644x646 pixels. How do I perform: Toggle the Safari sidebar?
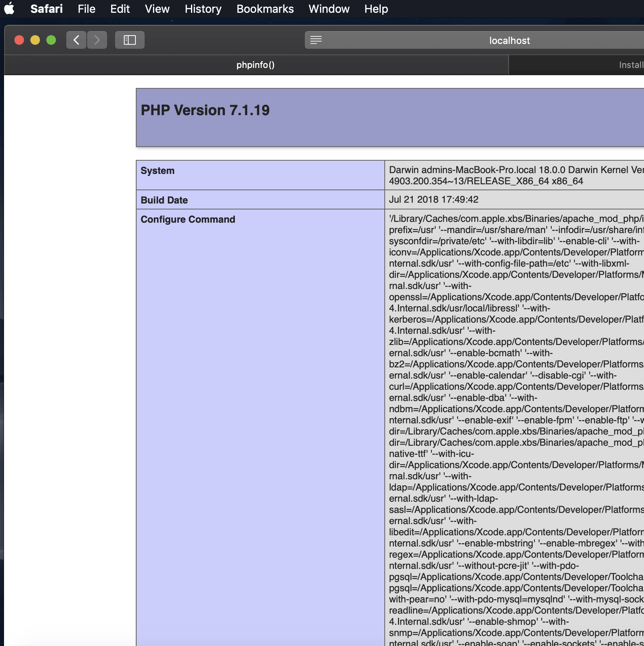tap(129, 40)
